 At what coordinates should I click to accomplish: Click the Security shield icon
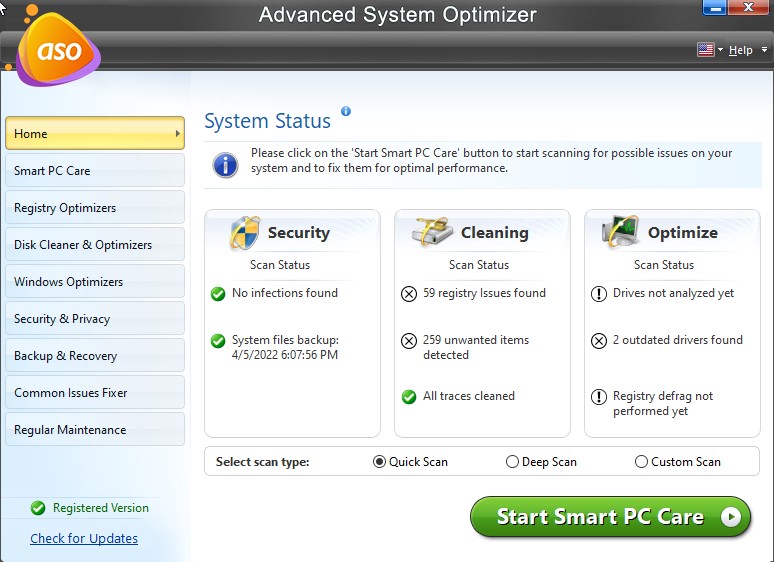coord(245,232)
